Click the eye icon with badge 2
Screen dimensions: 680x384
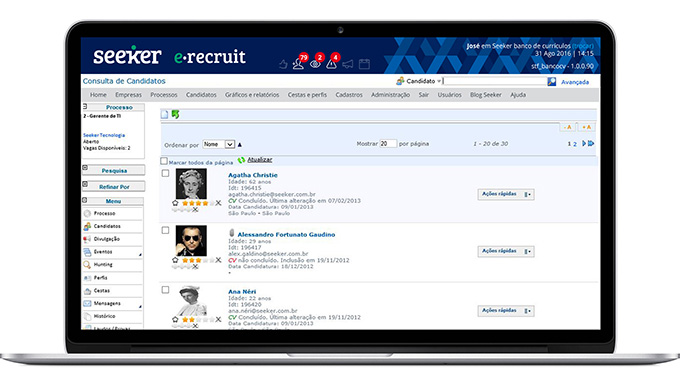[315, 64]
